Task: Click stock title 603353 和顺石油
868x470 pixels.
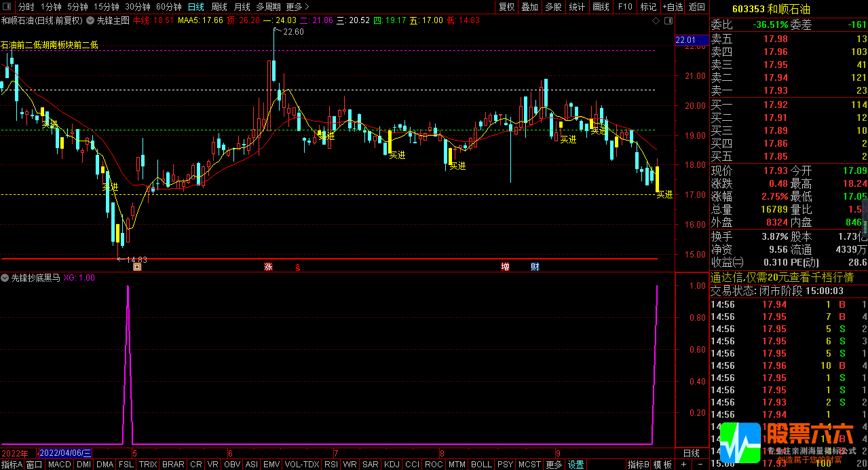Action: pyautogui.click(x=771, y=10)
